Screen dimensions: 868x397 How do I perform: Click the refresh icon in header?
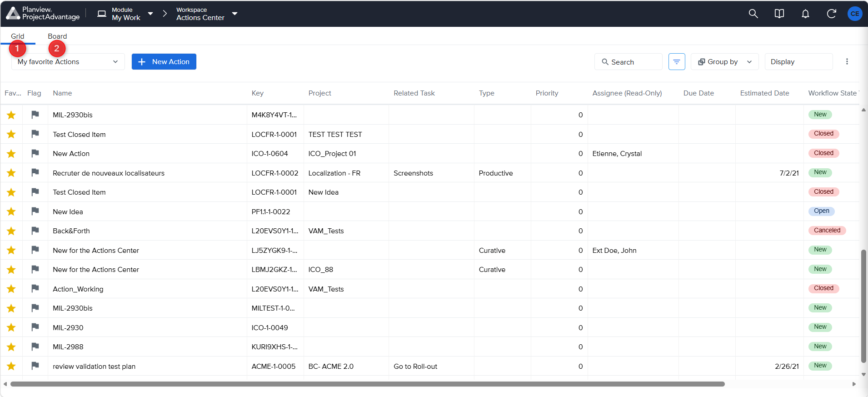[x=831, y=14]
